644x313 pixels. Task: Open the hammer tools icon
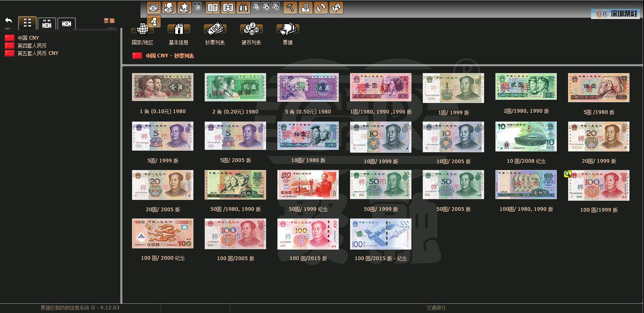point(290,8)
